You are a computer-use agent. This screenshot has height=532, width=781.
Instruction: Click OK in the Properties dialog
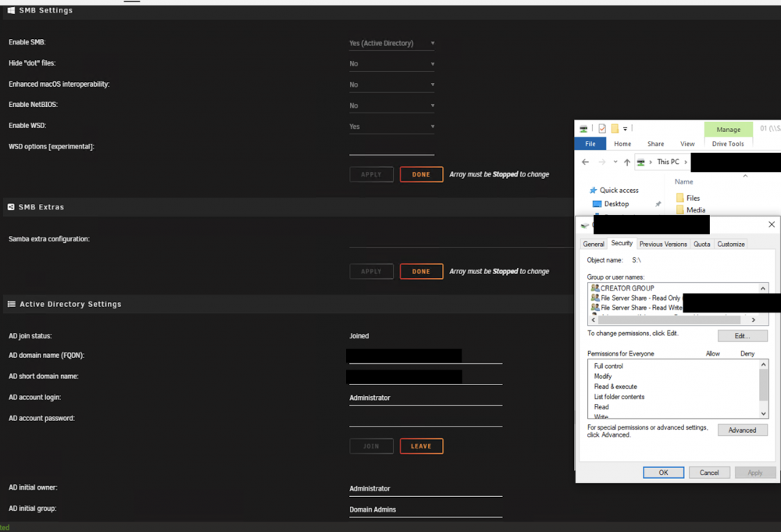click(x=663, y=473)
